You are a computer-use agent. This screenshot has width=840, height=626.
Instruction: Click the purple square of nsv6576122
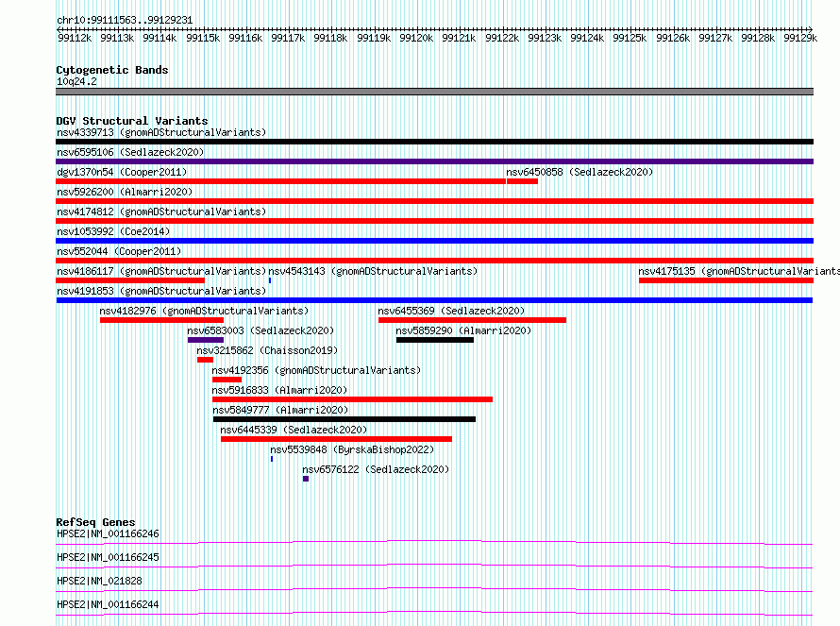[x=306, y=479]
